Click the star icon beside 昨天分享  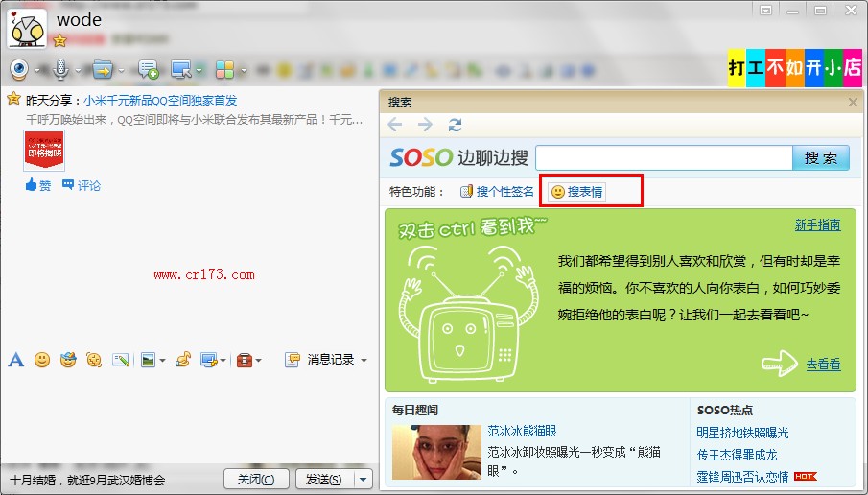tap(13, 99)
